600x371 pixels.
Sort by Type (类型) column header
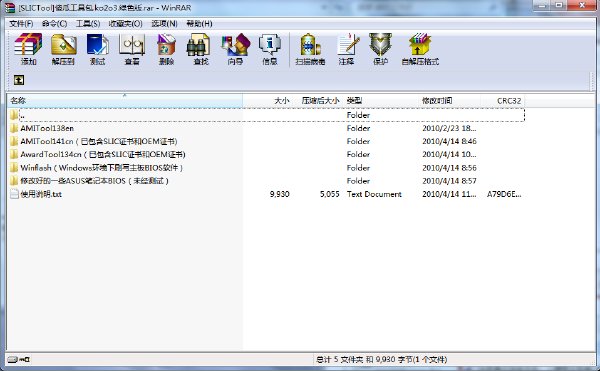point(380,101)
